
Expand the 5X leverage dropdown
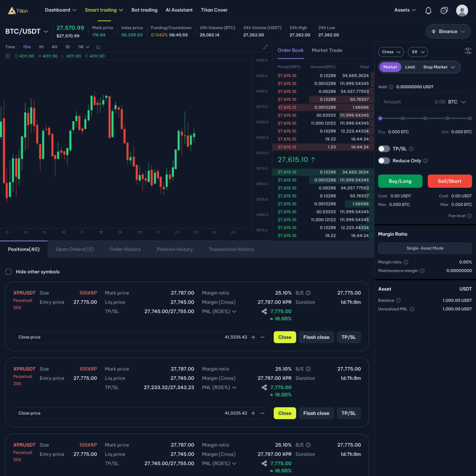pyautogui.click(x=417, y=52)
